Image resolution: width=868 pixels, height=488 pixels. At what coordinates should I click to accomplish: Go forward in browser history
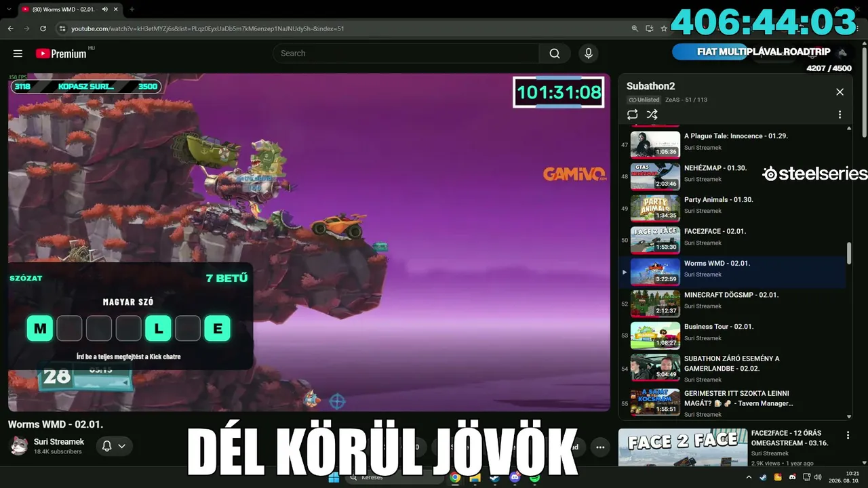click(26, 28)
